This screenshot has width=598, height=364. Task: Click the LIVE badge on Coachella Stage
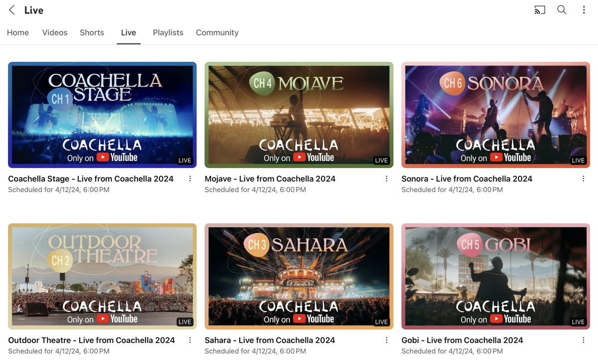pos(184,160)
